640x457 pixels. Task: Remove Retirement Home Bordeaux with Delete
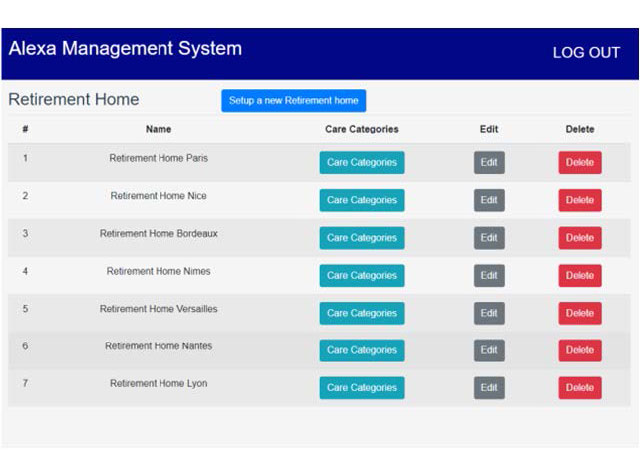tap(579, 238)
